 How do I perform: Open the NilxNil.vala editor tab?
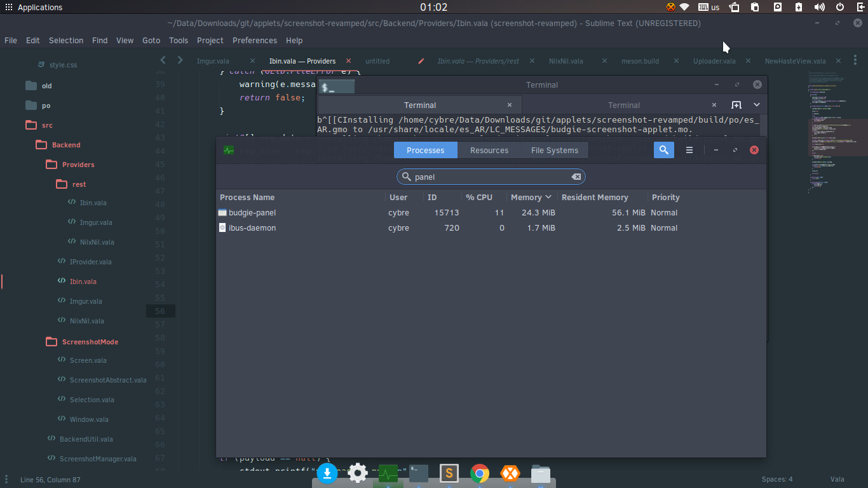point(566,61)
